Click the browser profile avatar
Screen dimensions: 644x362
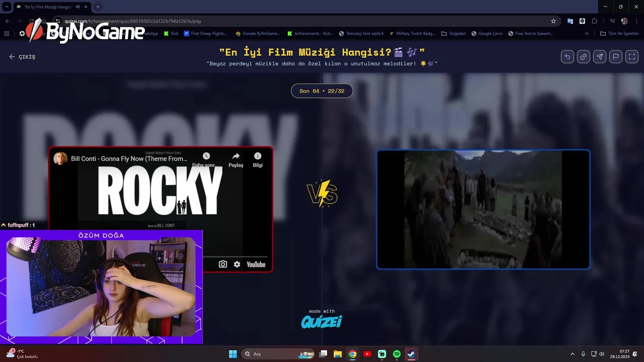tap(624, 21)
